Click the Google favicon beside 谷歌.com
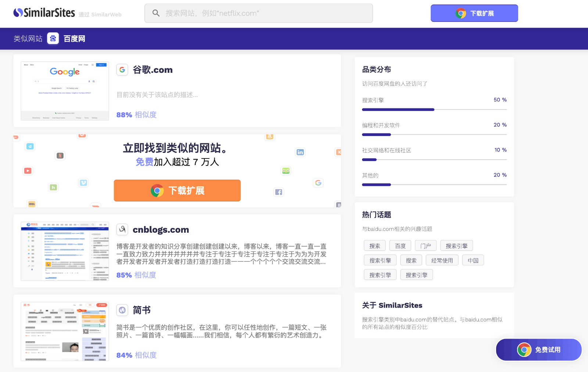 tap(122, 70)
